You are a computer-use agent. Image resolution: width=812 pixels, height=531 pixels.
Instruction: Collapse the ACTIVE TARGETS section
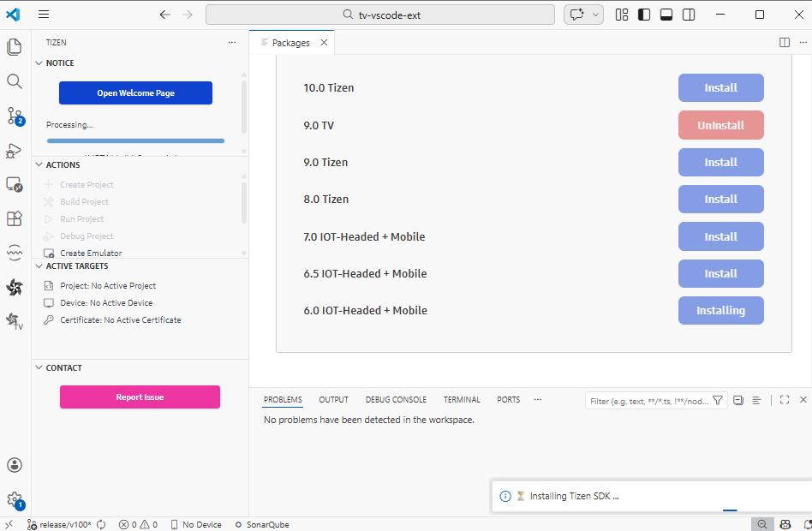39,266
